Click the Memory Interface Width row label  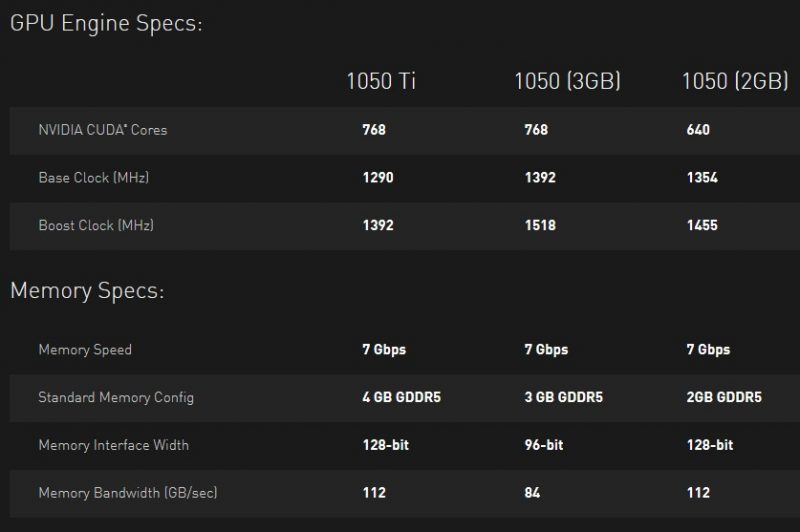(113, 445)
